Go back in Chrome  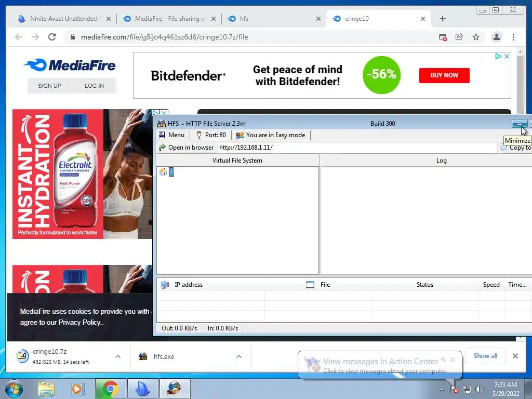click(x=19, y=37)
